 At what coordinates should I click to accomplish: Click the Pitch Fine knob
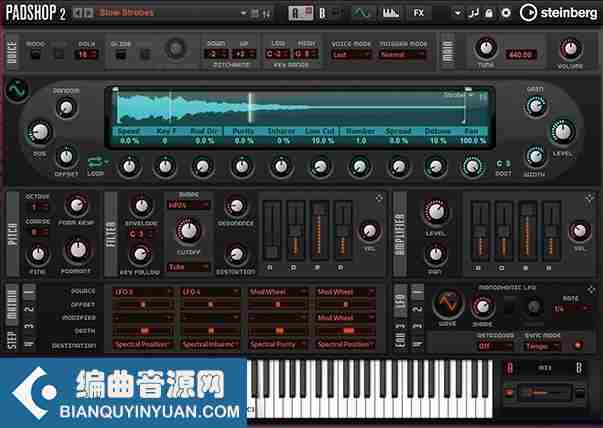point(38,254)
